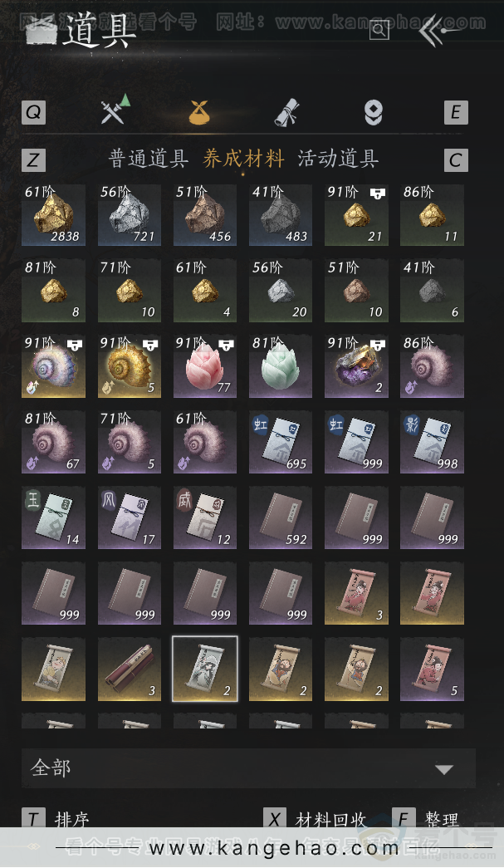Click the 材料回收 recycle button
The height and width of the screenshot is (868, 504).
(314, 818)
